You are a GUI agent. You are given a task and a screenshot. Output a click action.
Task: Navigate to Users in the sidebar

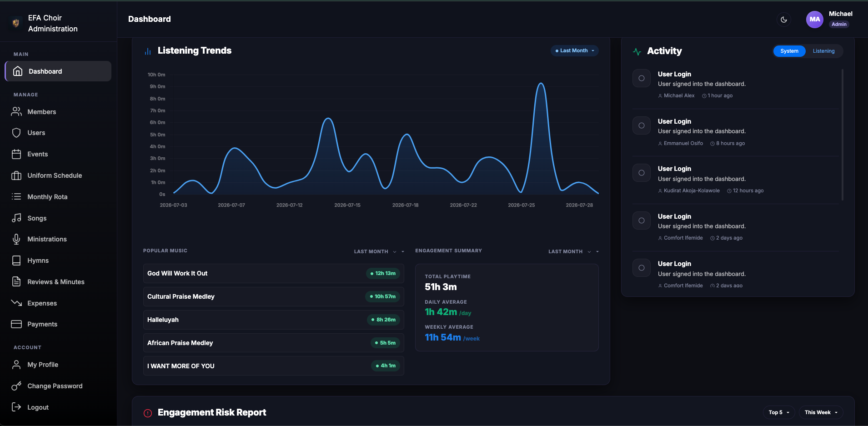[58, 133]
